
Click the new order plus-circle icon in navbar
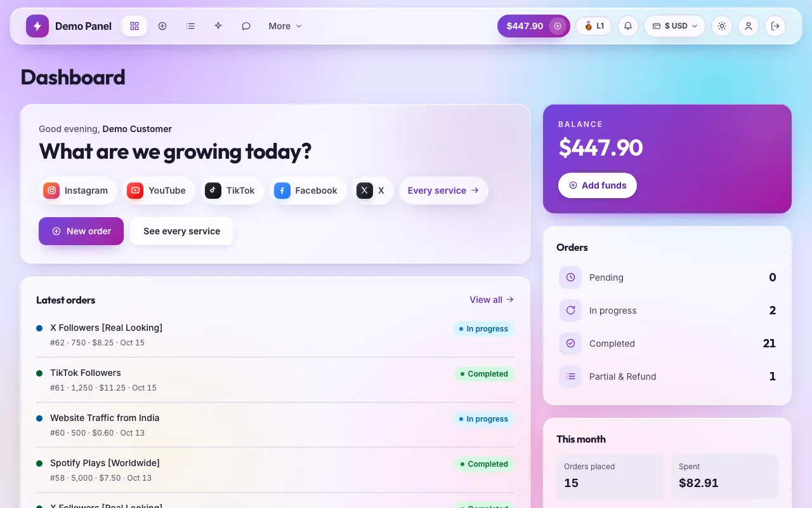point(162,26)
